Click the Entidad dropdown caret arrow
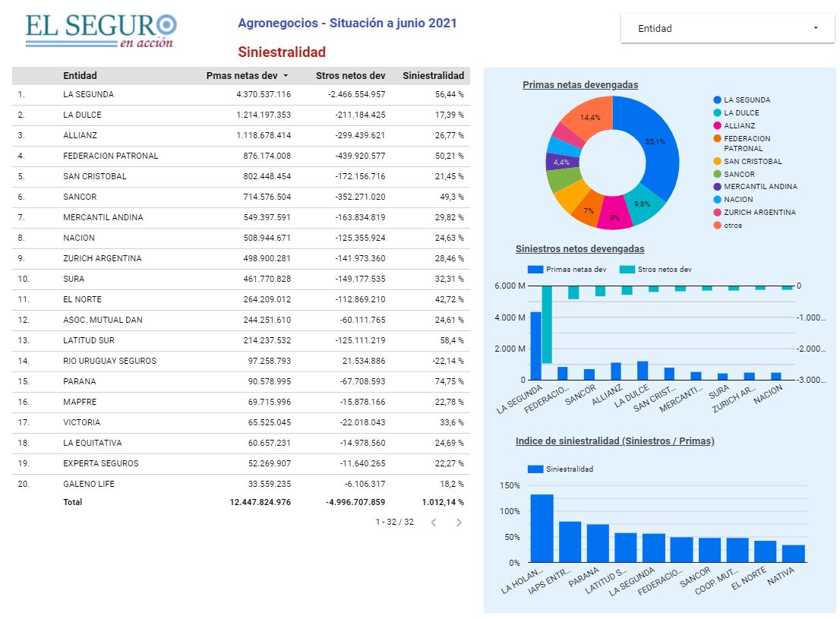The height and width of the screenshot is (619, 840). (x=816, y=28)
